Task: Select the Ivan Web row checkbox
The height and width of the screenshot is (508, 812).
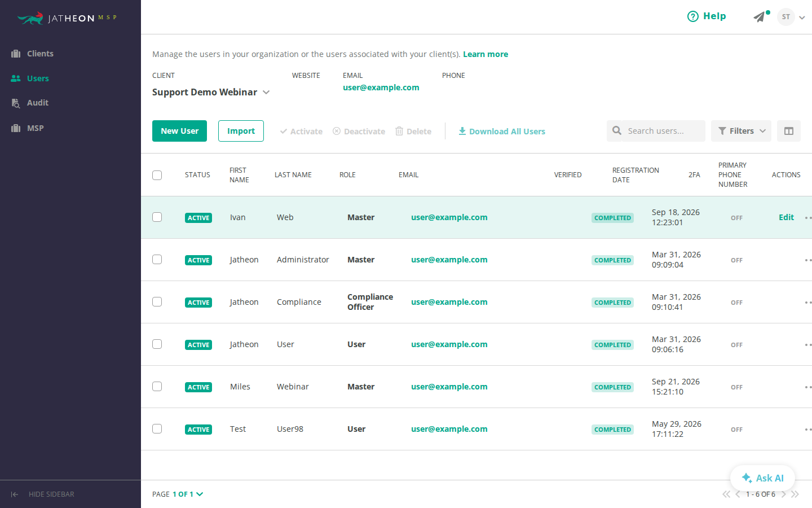Action: [x=157, y=217]
